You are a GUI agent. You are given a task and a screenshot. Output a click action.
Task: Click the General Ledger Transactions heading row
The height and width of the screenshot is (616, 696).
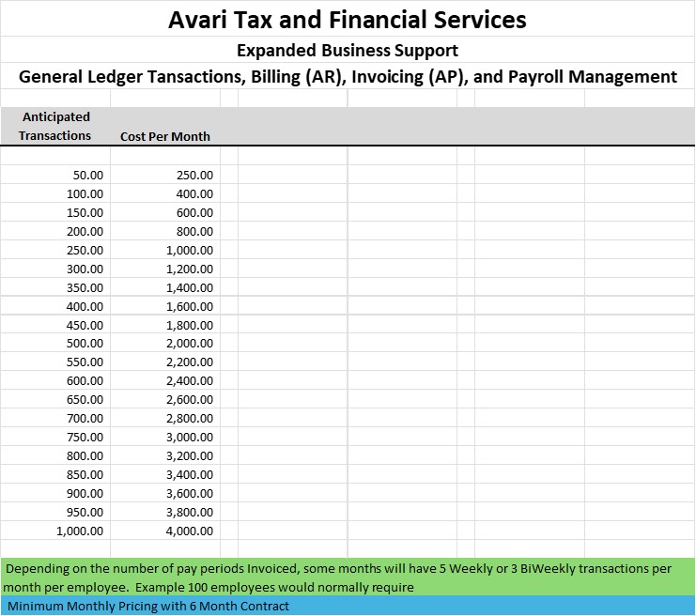pos(348,77)
